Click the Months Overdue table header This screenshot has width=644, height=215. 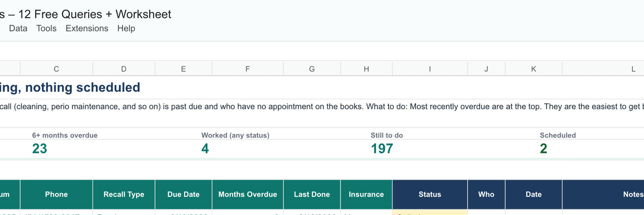coord(248,194)
